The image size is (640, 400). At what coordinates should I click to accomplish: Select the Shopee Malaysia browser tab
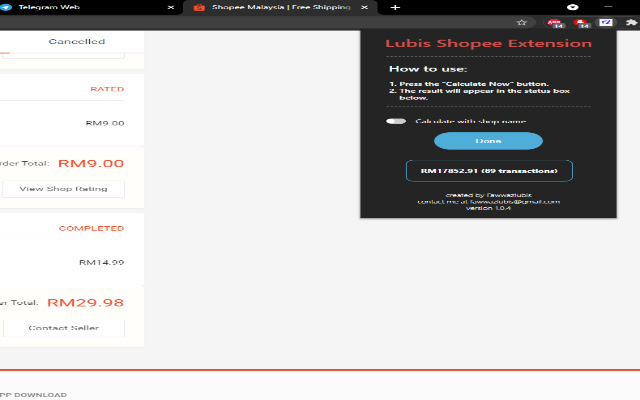point(281,7)
